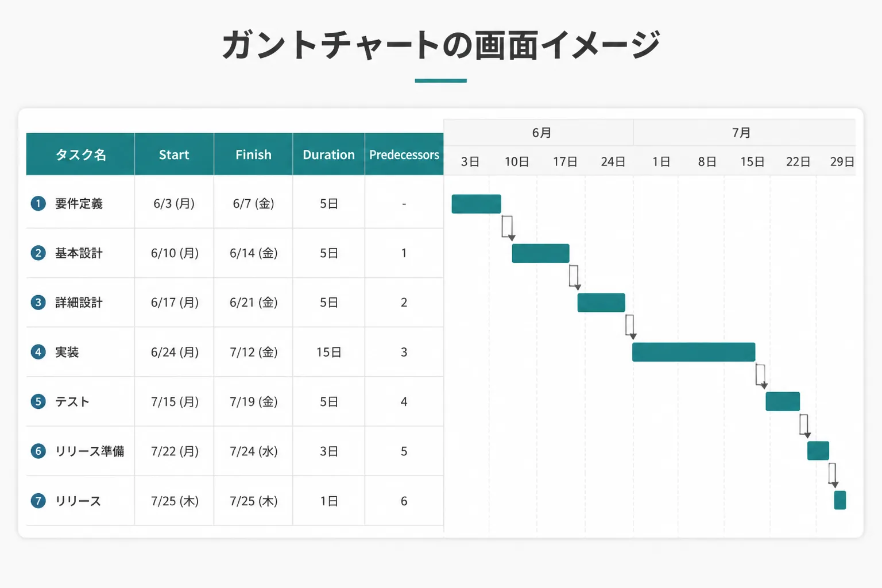Image resolution: width=882 pixels, height=588 pixels.
Task: Select the リリース準備 Gantt bar
Action: (x=818, y=451)
